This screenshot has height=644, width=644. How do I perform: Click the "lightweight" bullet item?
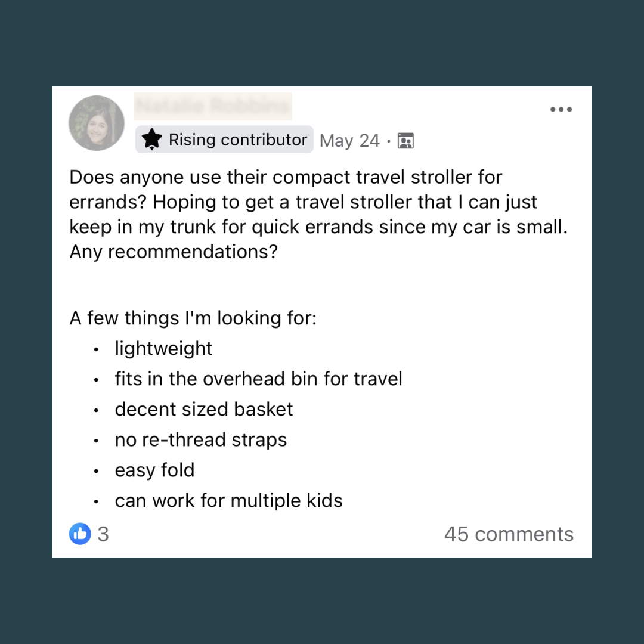pyautogui.click(x=163, y=348)
